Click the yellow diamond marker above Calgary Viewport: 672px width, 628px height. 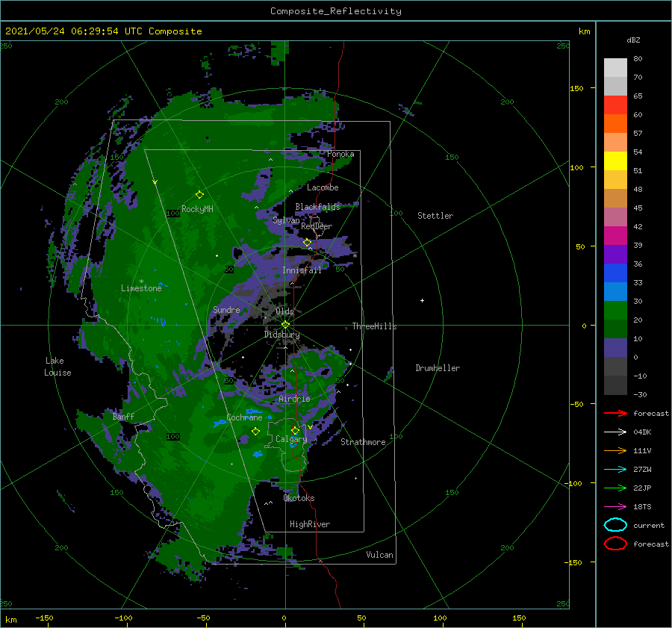[x=295, y=430]
